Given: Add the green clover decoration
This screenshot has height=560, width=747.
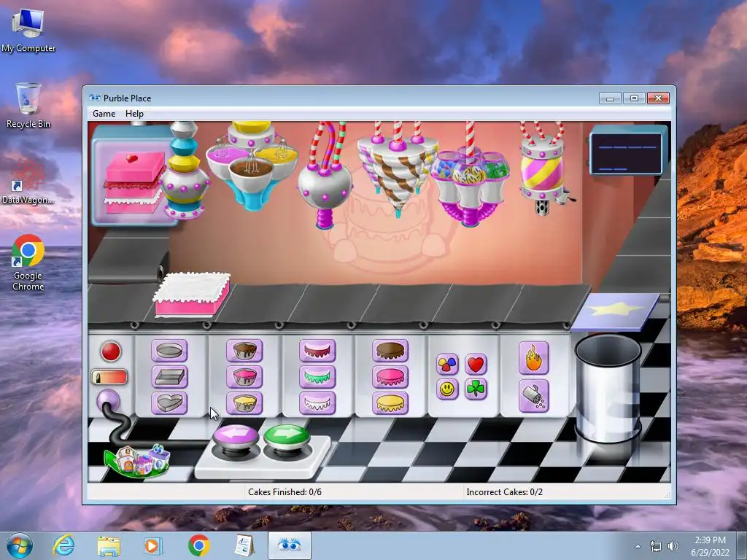Looking at the screenshot, I should (476, 389).
